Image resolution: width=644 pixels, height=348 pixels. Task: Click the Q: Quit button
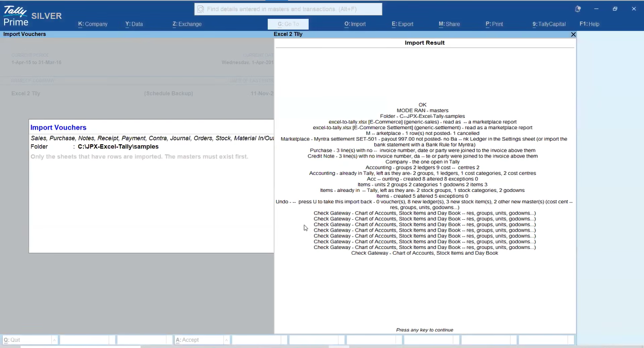[x=27, y=340]
